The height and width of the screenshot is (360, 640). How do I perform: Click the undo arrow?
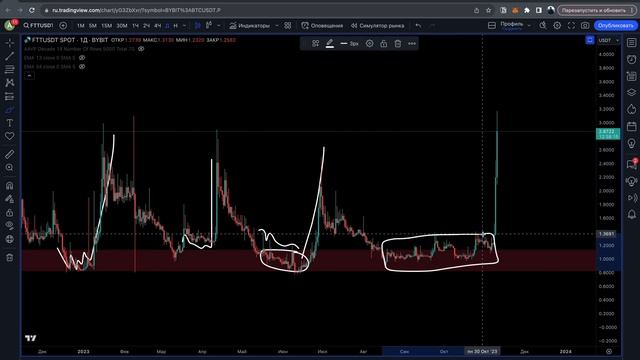[418, 26]
